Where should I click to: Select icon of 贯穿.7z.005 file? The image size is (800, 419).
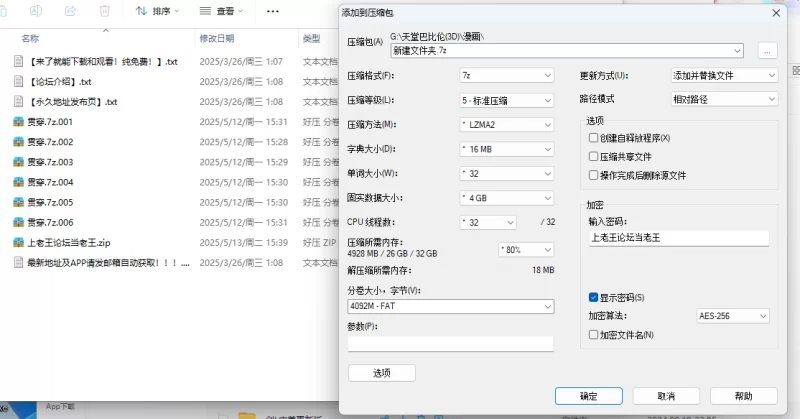point(18,203)
